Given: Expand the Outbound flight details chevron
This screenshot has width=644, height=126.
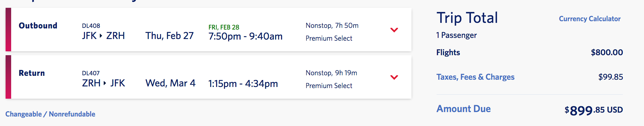Looking at the screenshot, I should (x=394, y=30).
